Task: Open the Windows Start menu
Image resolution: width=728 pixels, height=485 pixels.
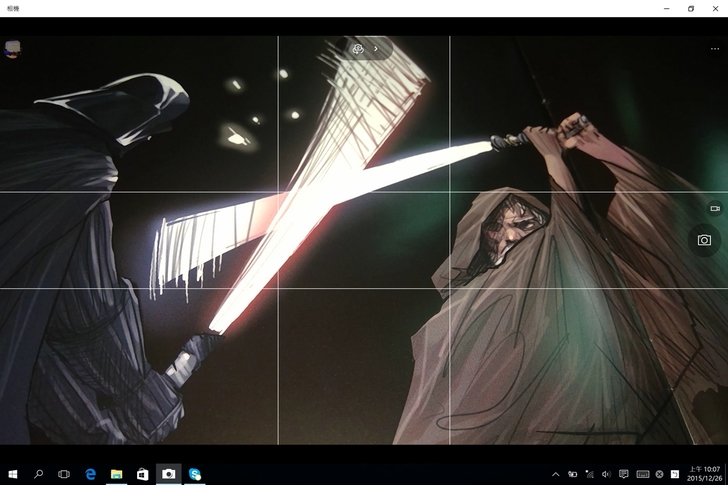Action: (13, 473)
